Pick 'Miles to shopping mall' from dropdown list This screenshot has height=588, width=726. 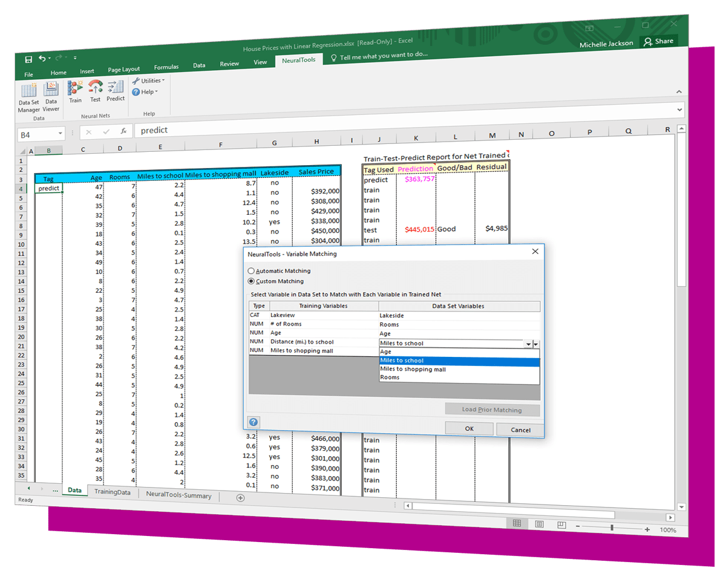(x=413, y=369)
